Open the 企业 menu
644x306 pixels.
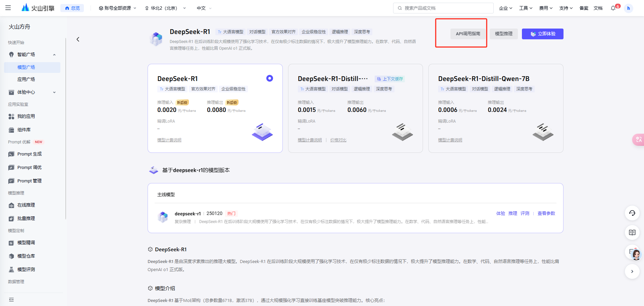coord(505,8)
